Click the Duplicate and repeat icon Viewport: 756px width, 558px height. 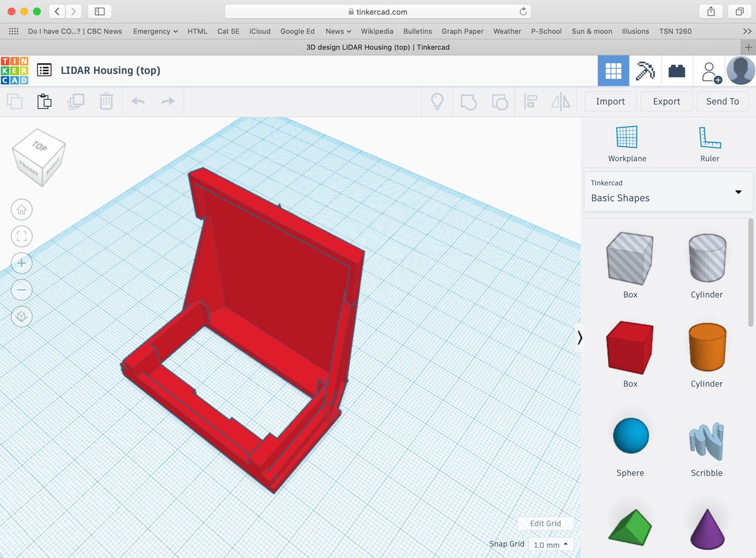[x=76, y=101]
